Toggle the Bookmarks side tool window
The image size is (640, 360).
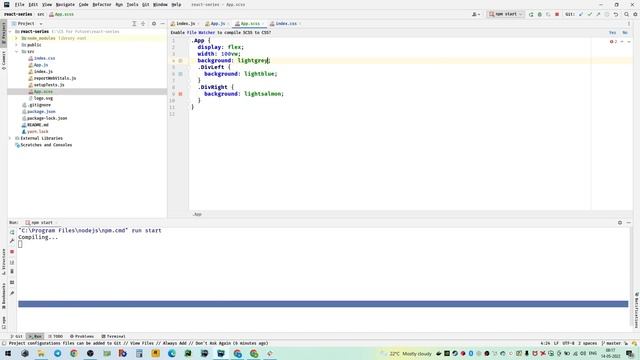coord(4,297)
